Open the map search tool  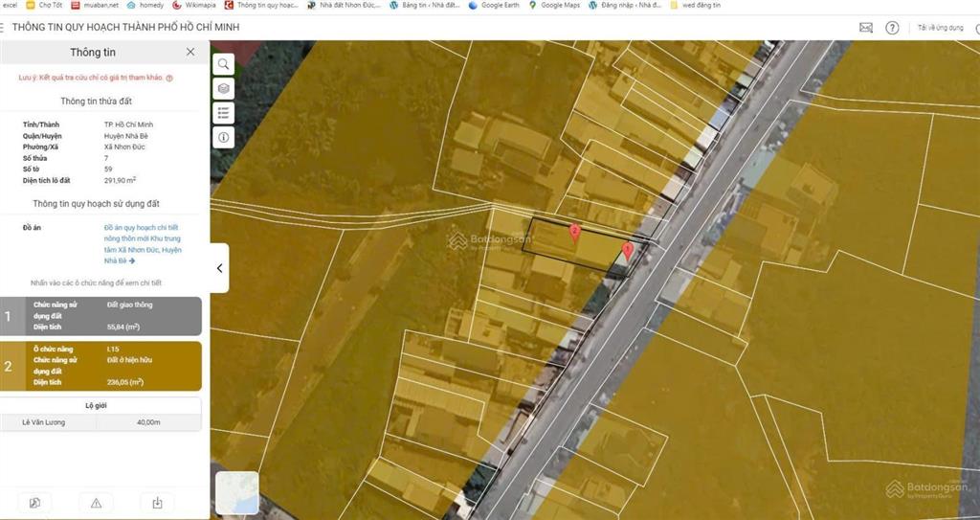tap(224, 64)
